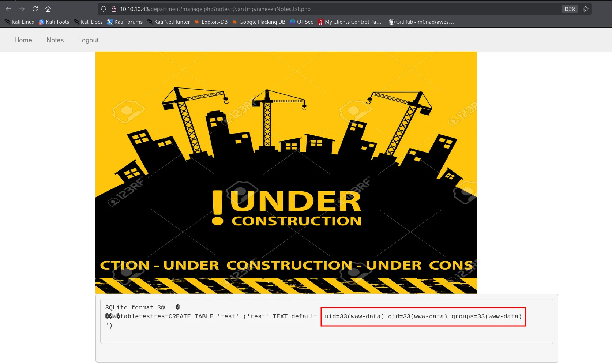This screenshot has width=612, height=364.
Task: Click the forward navigation arrow
Action: [22, 9]
